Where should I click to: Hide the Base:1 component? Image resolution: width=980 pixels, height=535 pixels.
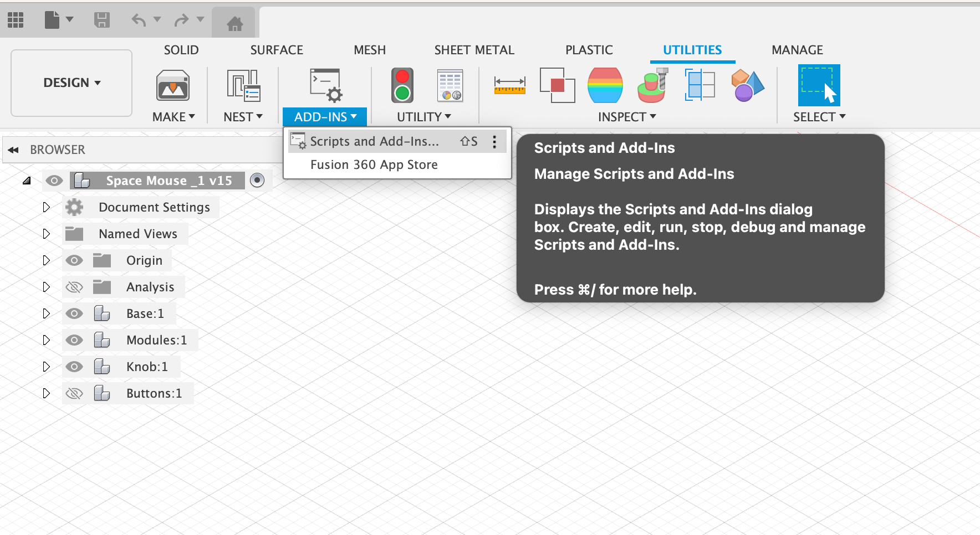[x=74, y=313]
